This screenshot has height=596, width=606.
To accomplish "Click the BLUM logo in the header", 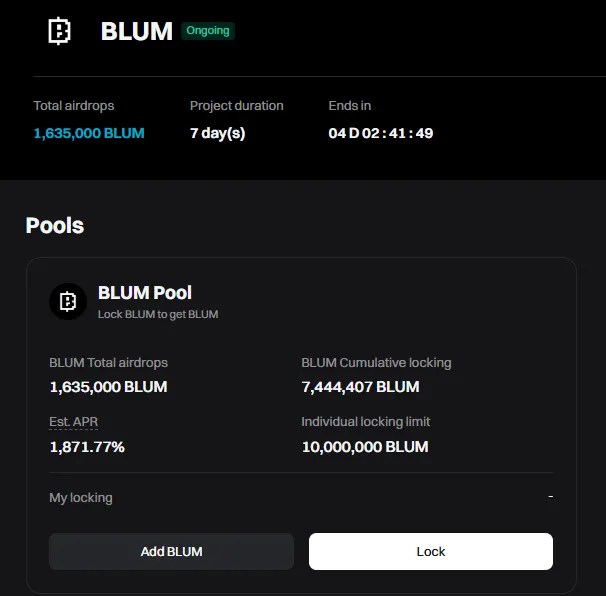I will (60, 31).
